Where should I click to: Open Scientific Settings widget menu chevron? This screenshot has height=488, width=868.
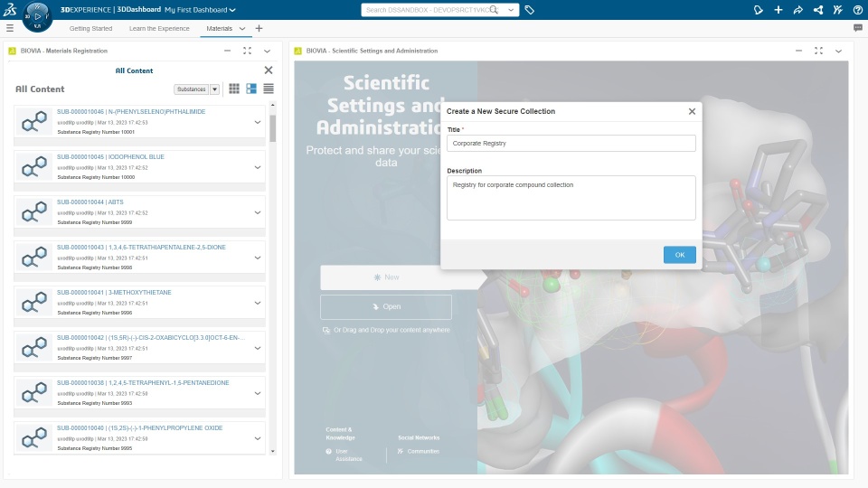pyautogui.click(x=838, y=51)
